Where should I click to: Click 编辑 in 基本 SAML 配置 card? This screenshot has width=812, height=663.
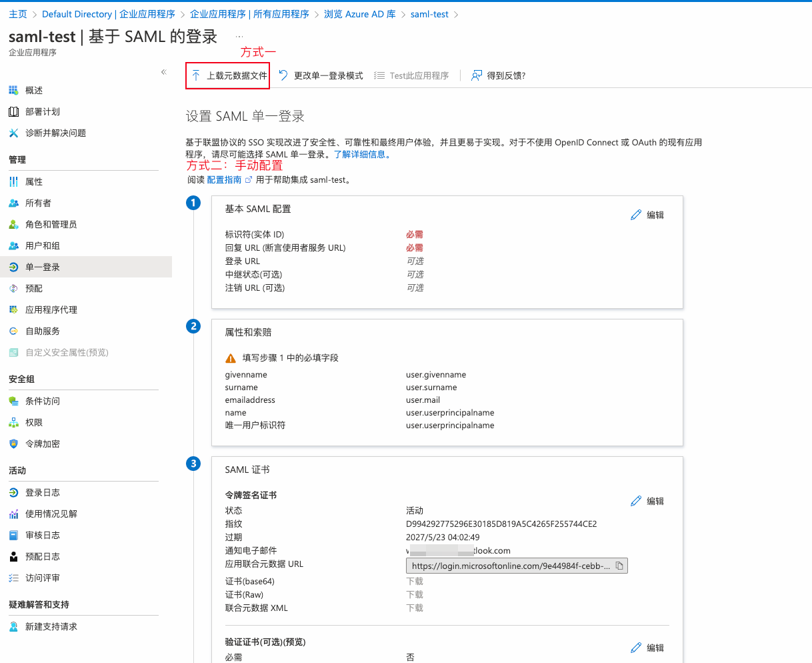click(655, 215)
